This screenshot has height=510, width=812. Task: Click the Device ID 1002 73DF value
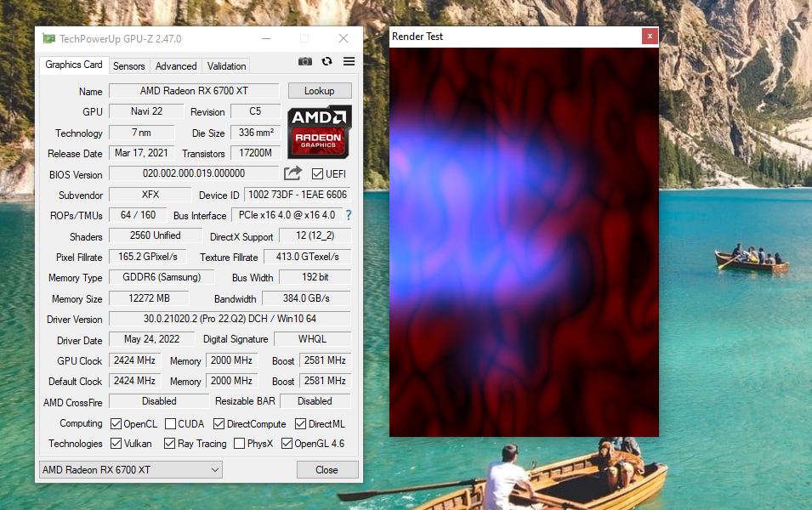(298, 194)
